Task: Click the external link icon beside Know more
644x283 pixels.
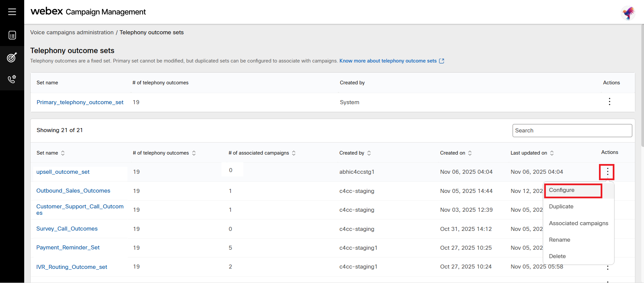Action: [x=442, y=61]
